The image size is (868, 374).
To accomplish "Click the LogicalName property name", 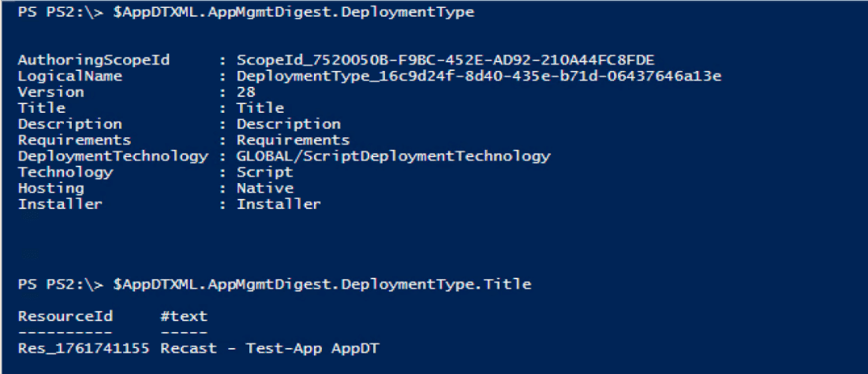I will 69,76.
